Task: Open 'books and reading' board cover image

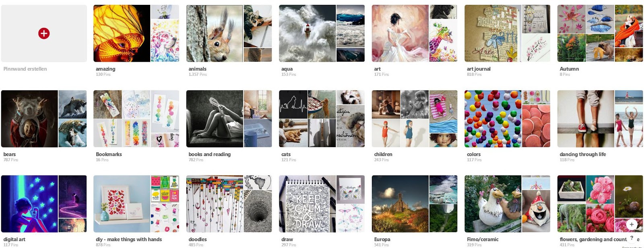Action: tap(215, 119)
